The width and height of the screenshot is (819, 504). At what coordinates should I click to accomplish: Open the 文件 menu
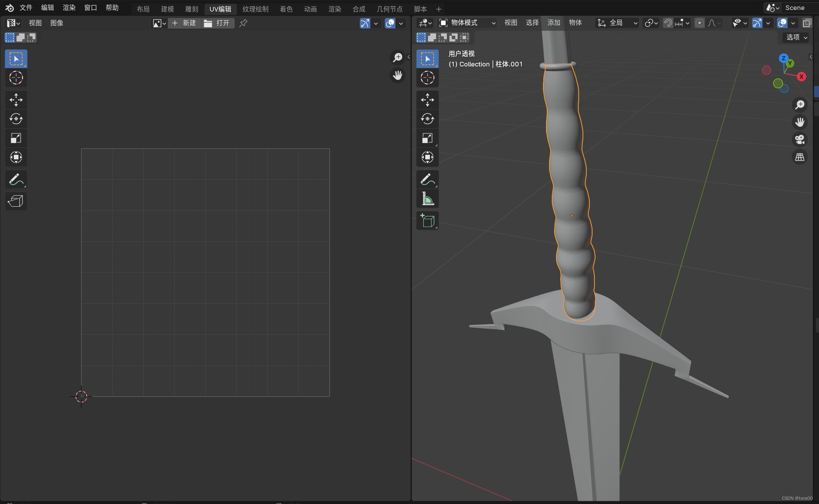[26, 8]
